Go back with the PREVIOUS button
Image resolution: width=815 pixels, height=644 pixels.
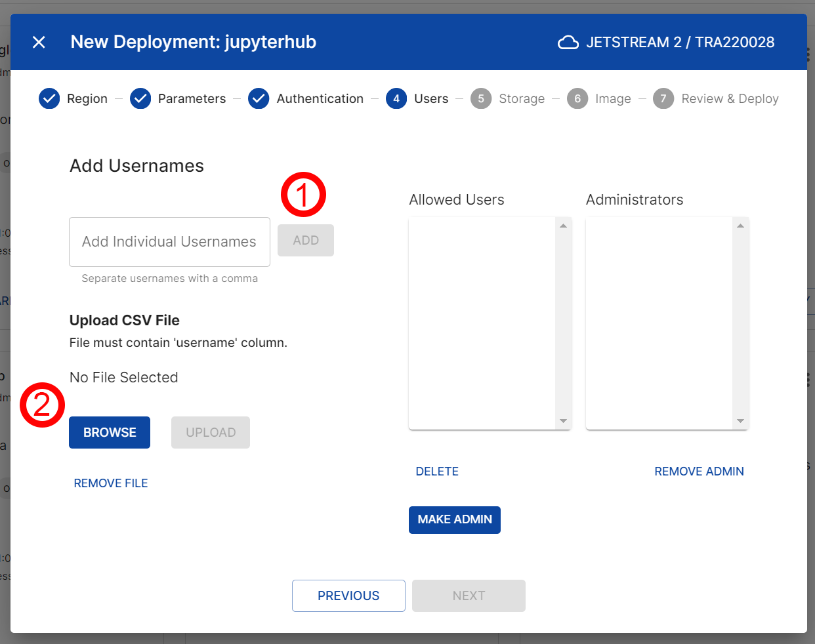click(x=348, y=595)
